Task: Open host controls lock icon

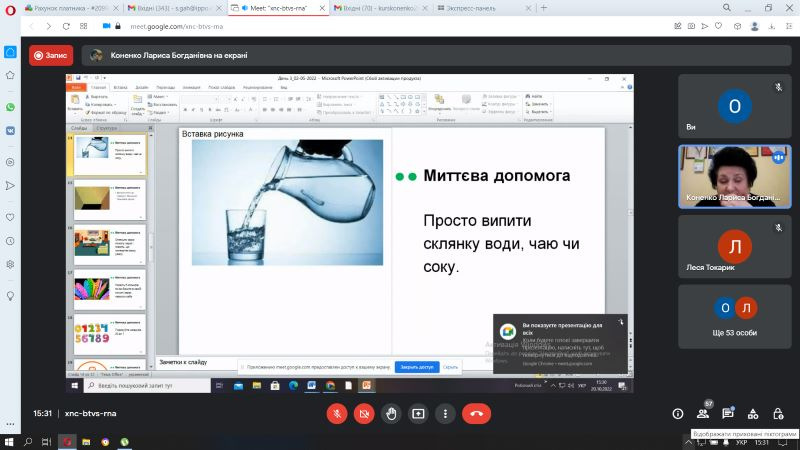Action: [778, 414]
